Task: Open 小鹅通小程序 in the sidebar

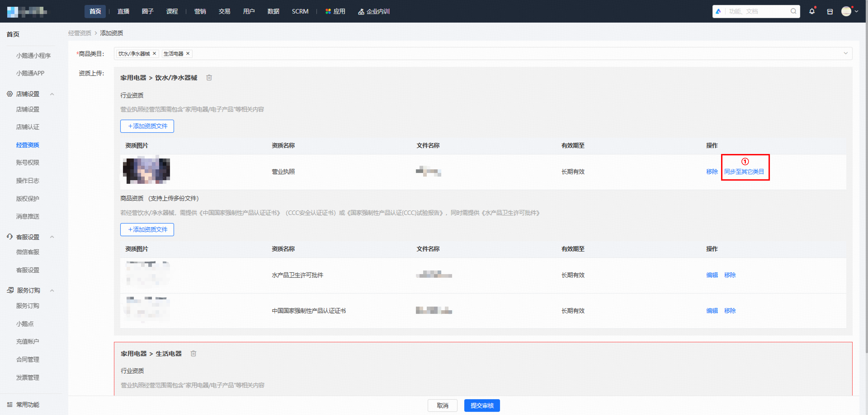Action: click(33, 56)
